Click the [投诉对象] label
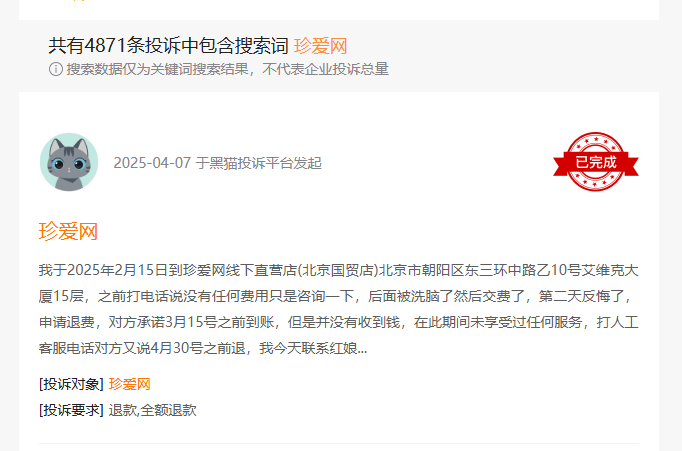 point(71,384)
